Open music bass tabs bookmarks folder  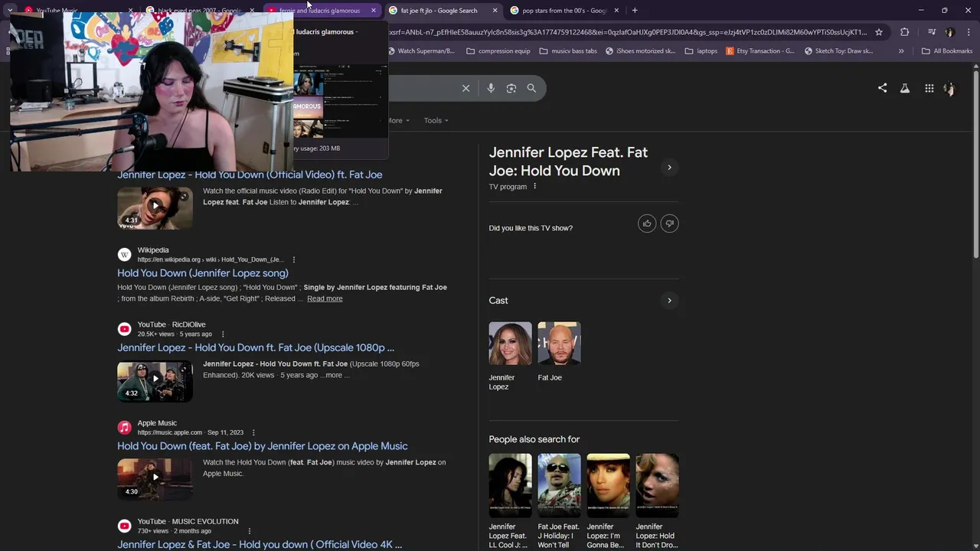568,51
